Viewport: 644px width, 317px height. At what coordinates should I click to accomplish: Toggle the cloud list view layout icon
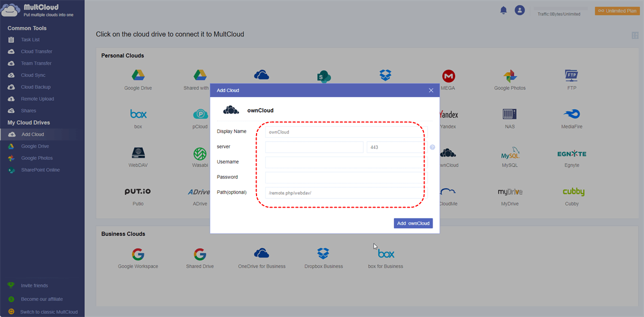(635, 35)
